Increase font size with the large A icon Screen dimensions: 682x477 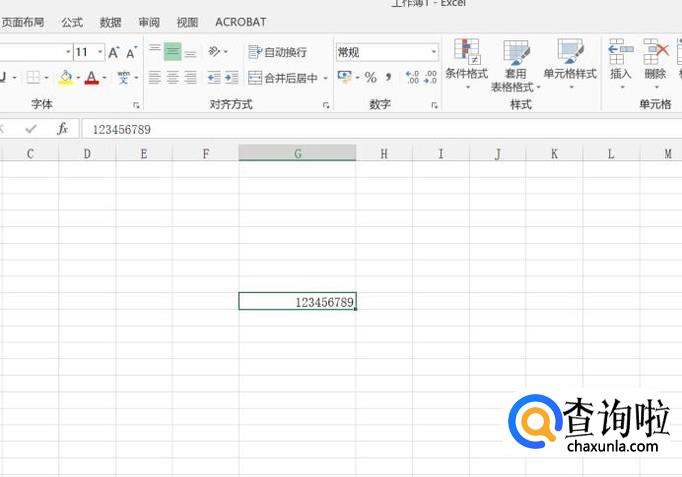click(114, 53)
